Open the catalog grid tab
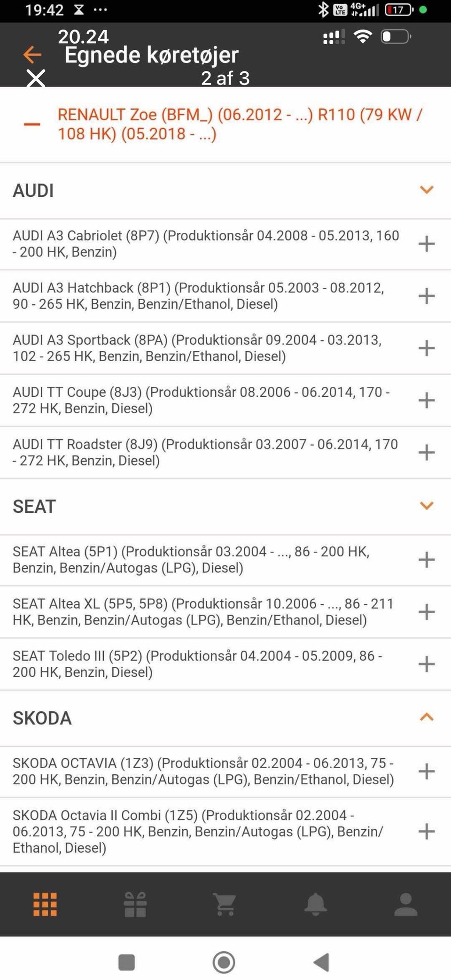Image resolution: width=451 pixels, height=980 pixels. (45, 904)
